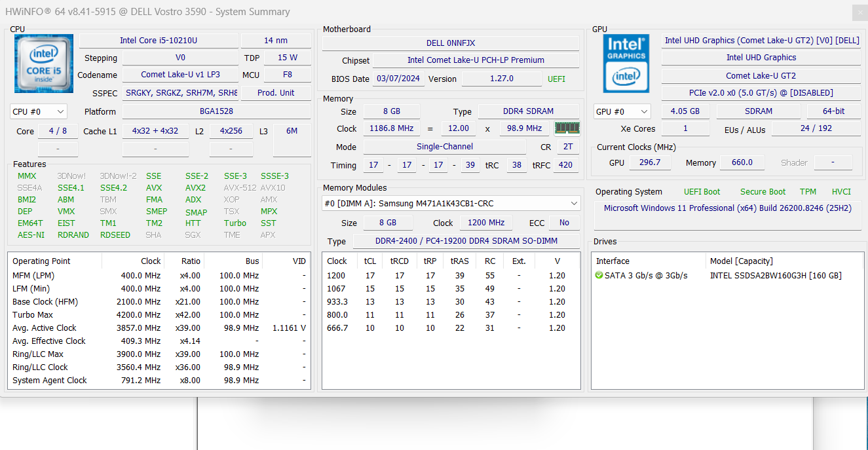Click the VID column header

tap(286, 261)
